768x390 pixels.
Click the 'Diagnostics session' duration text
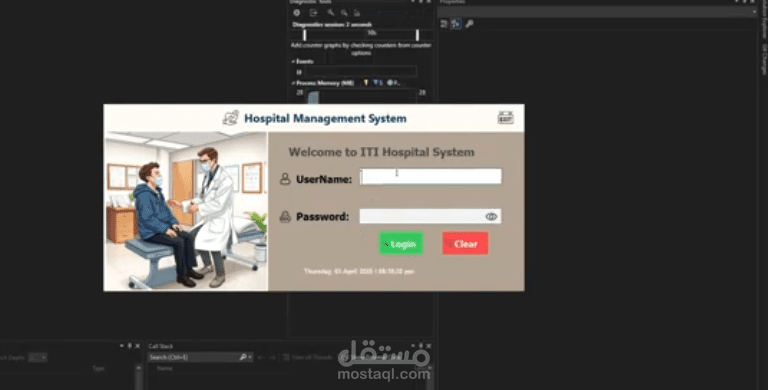point(332,24)
